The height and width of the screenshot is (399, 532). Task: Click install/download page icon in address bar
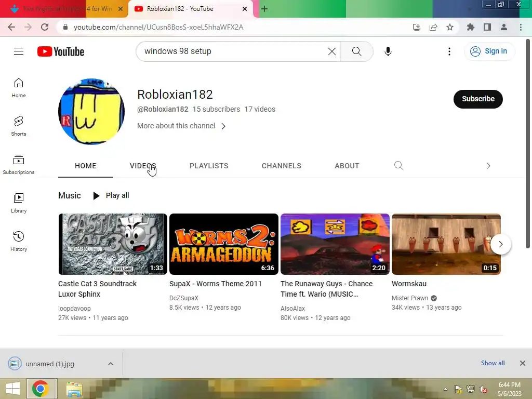(x=417, y=27)
